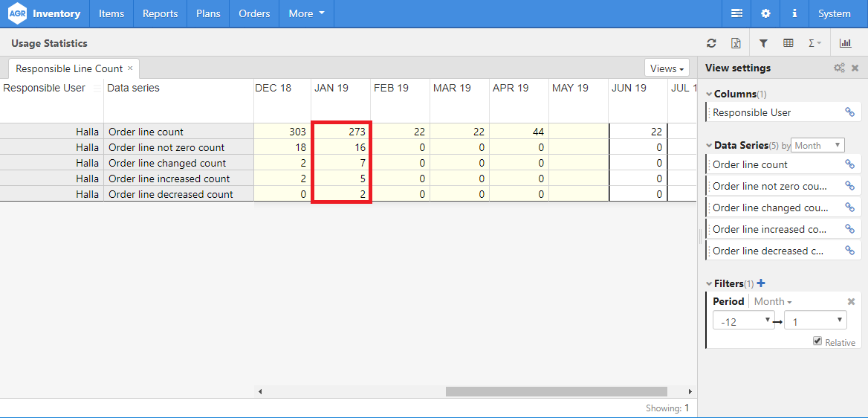
Task: Click the info icon in the top bar
Action: 794,13
